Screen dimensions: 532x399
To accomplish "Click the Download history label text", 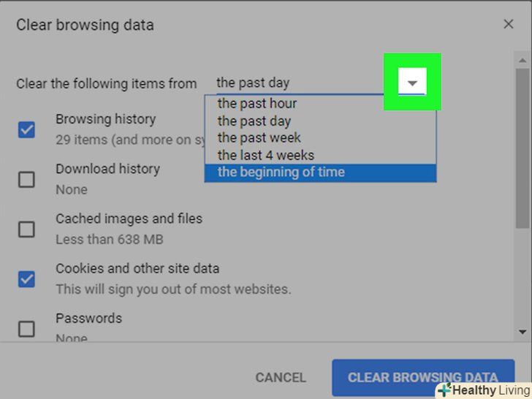I will click(x=107, y=169).
